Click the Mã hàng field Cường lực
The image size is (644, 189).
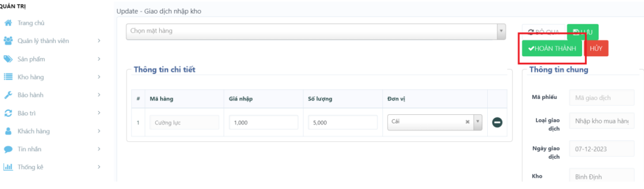(184, 122)
